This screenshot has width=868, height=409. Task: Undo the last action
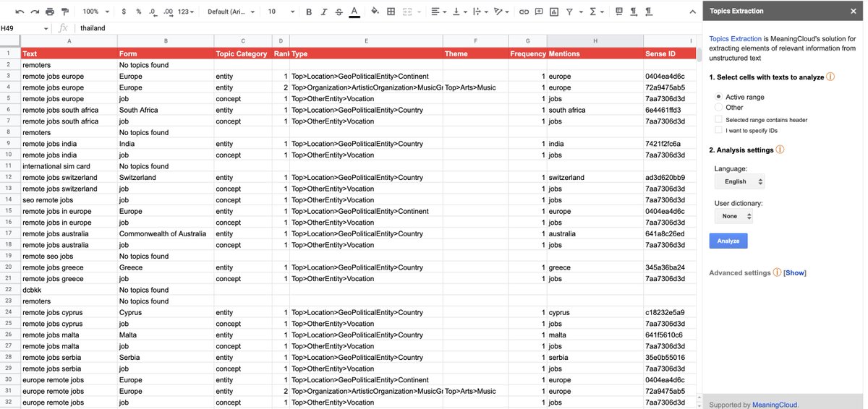pos(20,12)
